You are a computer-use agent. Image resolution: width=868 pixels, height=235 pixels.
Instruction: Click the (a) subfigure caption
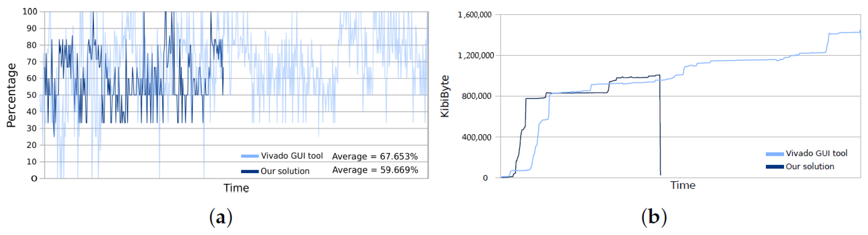coord(221,217)
